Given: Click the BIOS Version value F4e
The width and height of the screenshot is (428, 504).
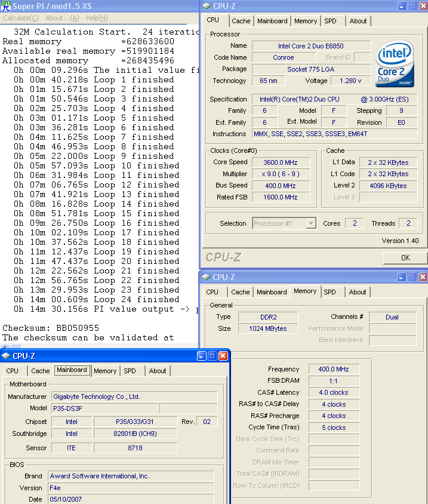Looking at the screenshot, I should tap(131, 488).
